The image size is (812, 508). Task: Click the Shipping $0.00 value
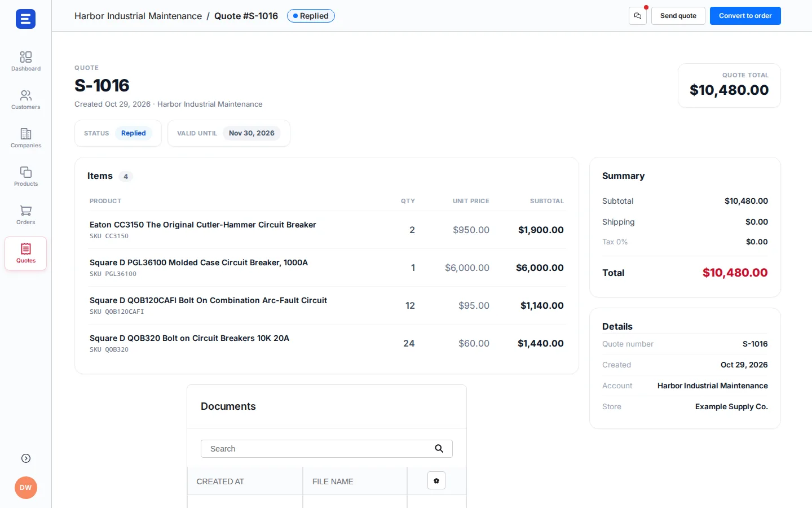(x=757, y=222)
